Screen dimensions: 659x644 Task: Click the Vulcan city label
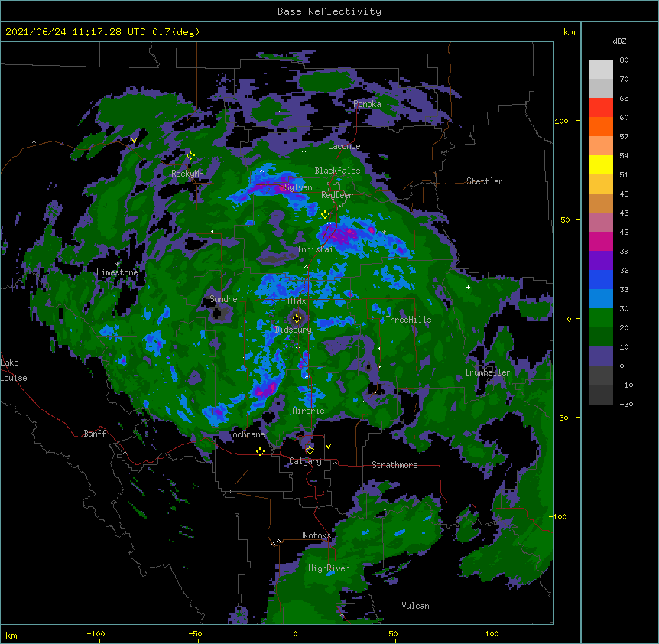pos(416,606)
